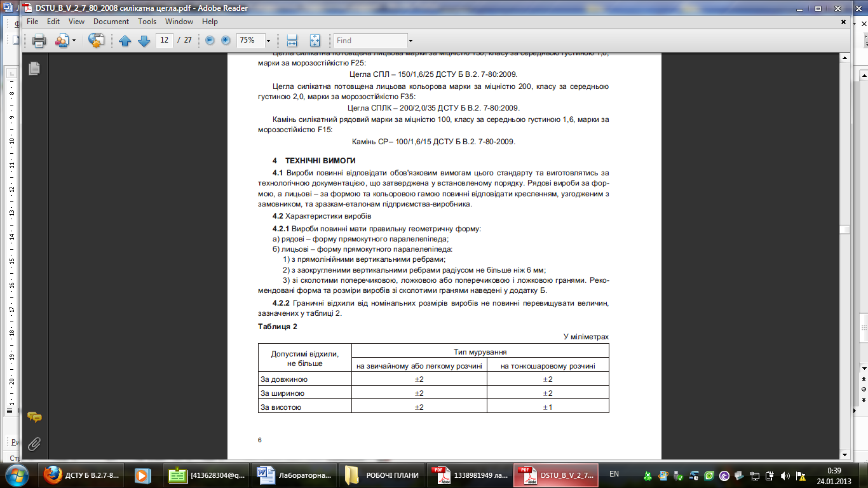Image resolution: width=868 pixels, height=488 pixels.
Task: Click the sync clock tray icon
Action: click(693, 476)
